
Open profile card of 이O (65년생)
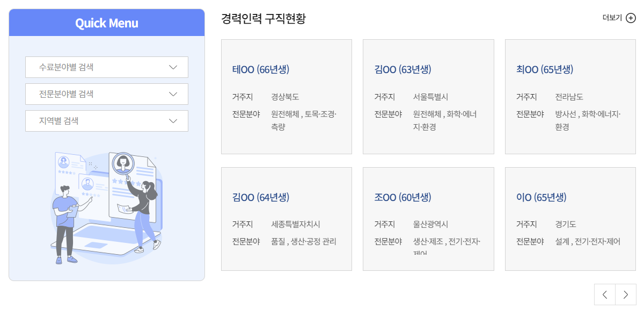point(570,219)
